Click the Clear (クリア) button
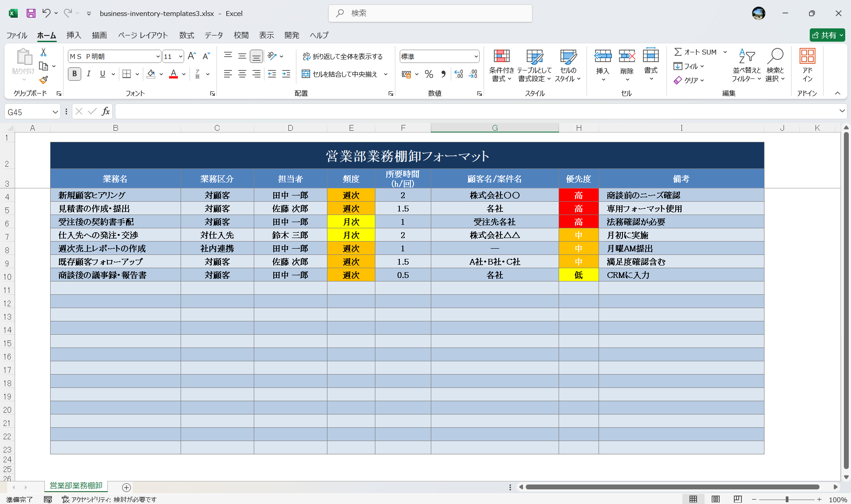Screen dimensions: 851x504 pos(689,80)
